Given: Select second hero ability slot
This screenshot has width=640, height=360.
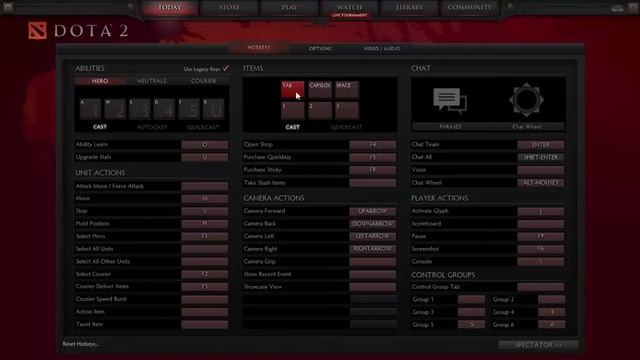Looking at the screenshot, I should pos(115,109).
